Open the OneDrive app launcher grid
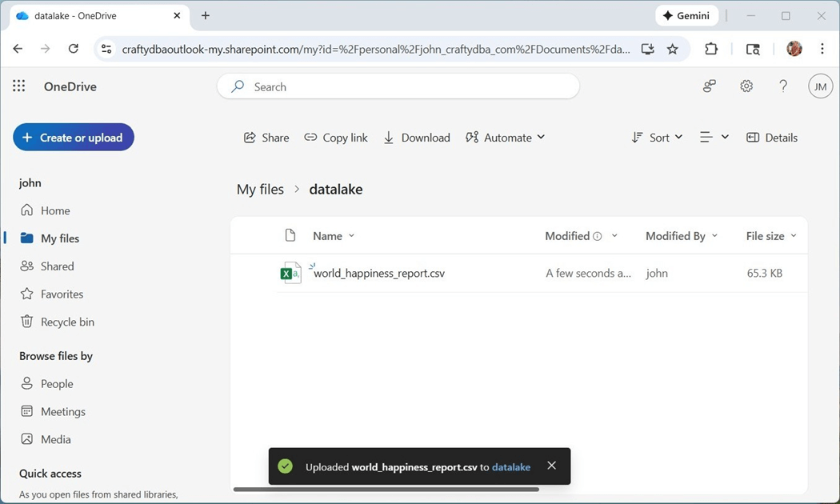840x504 pixels. coord(19,86)
